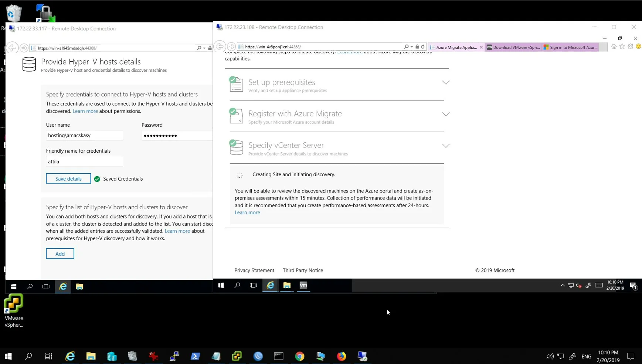Viewport: 642px width, 364px height.
Task: Open File Explorer in 172.22.33.117 taskbar
Action: (79, 287)
